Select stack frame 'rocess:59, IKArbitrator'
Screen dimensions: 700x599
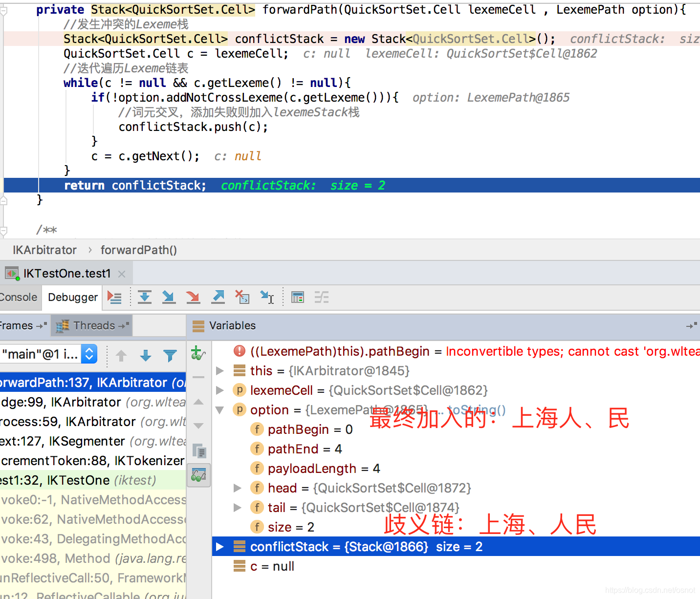click(x=93, y=422)
